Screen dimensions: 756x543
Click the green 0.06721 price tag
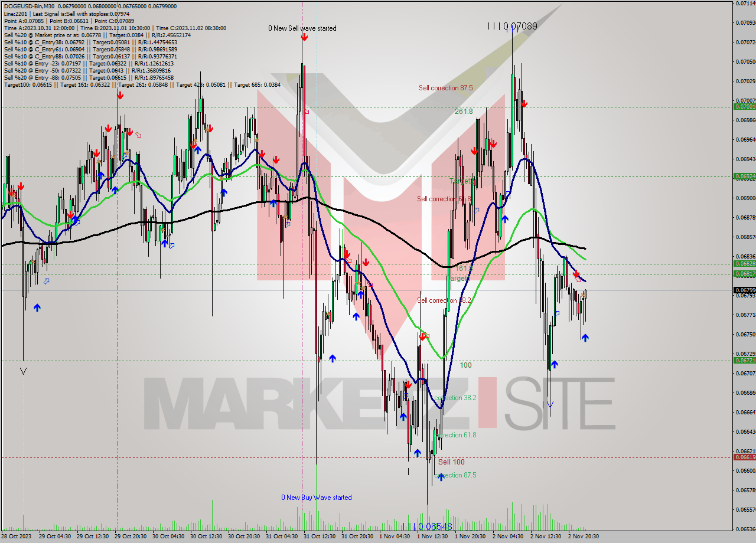(x=744, y=360)
